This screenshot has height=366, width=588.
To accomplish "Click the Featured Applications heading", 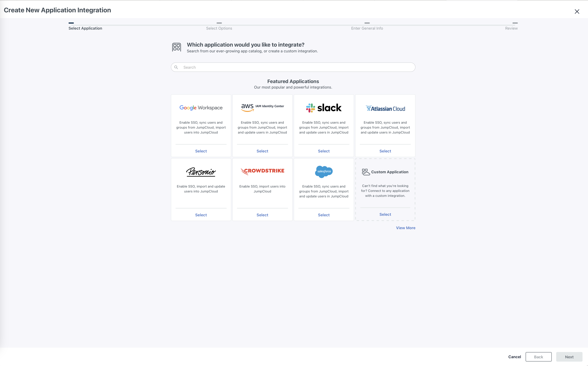I will coord(293,81).
